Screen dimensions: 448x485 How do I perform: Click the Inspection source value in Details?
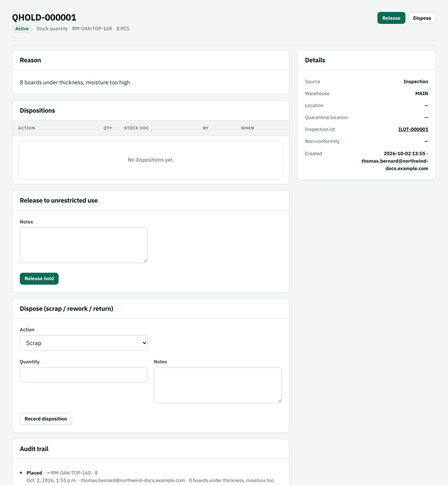point(416,82)
